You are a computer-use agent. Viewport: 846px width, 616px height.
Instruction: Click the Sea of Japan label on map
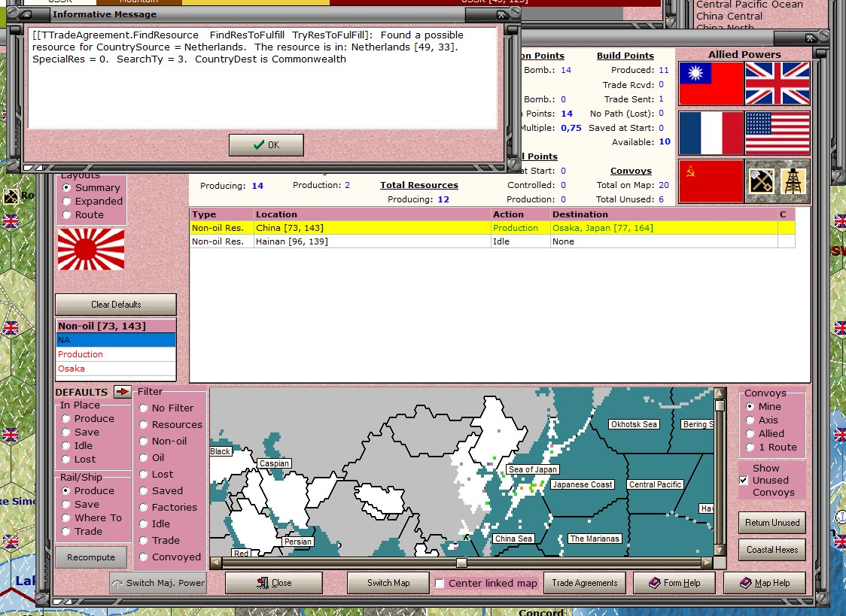533,469
